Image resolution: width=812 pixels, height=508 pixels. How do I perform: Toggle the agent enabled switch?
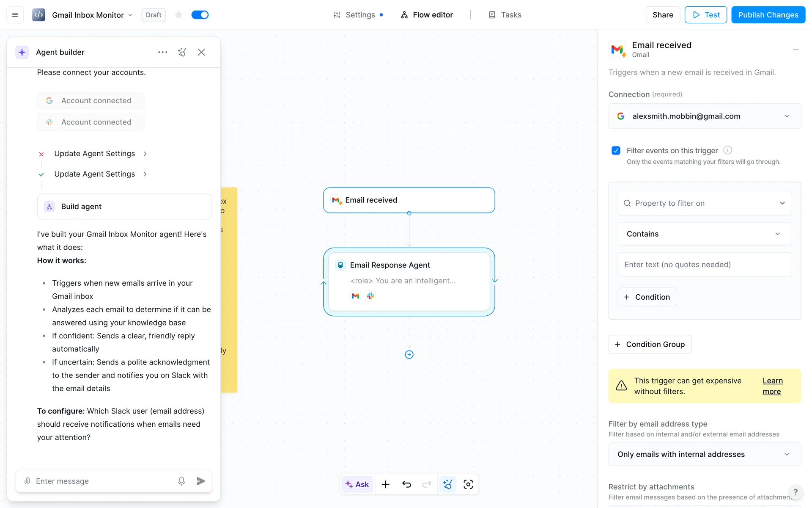pyautogui.click(x=200, y=15)
